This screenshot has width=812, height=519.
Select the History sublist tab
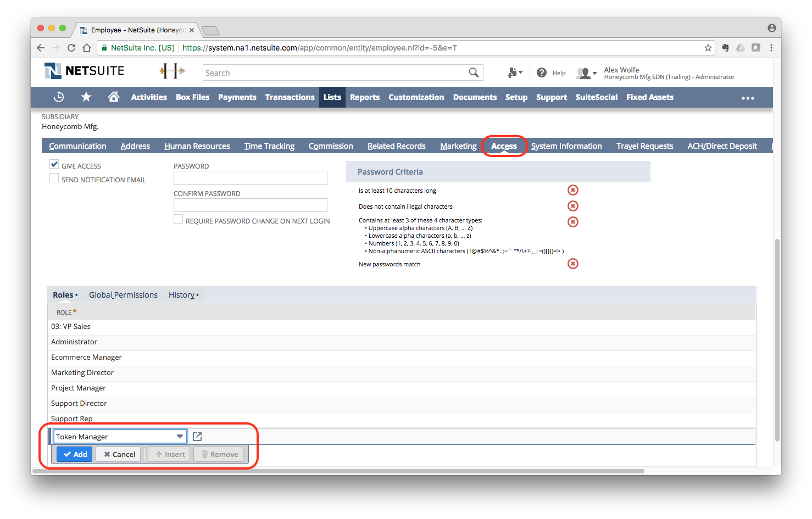tap(183, 295)
